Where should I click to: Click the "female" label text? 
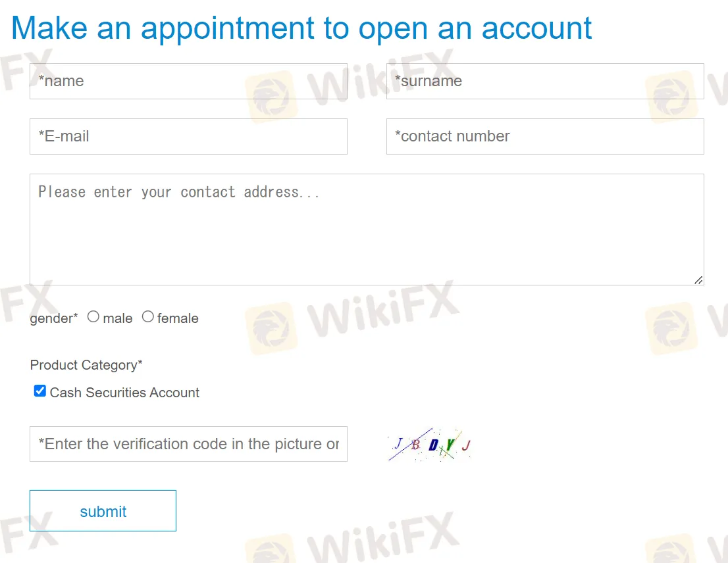click(178, 318)
